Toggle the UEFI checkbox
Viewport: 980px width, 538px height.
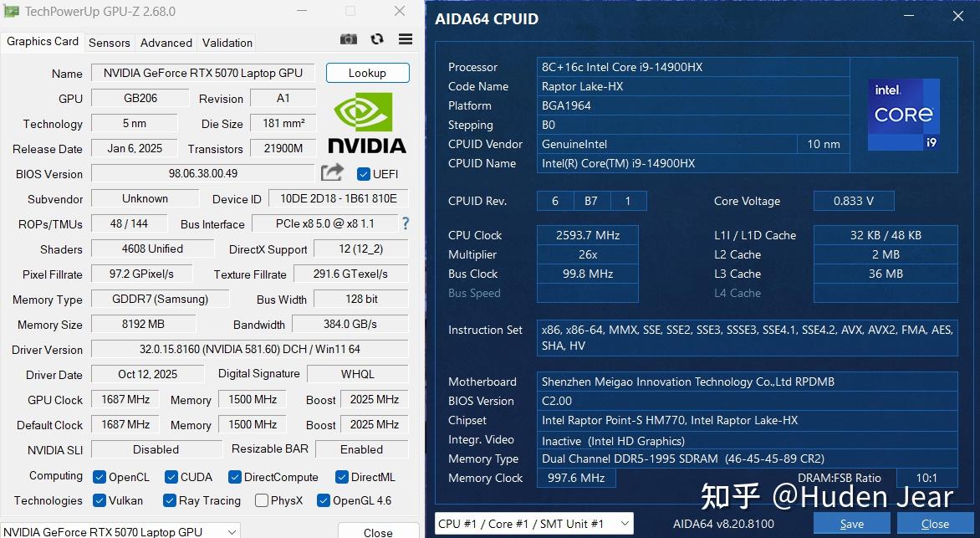[x=363, y=174]
